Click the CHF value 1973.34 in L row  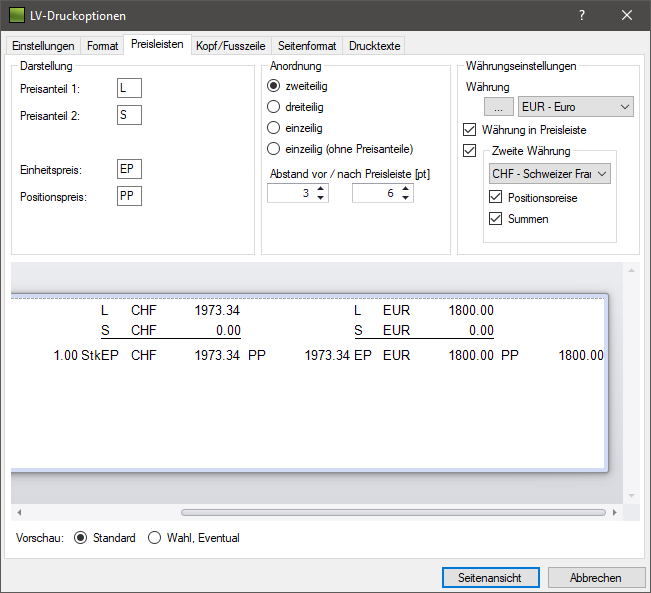[x=217, y=310]
